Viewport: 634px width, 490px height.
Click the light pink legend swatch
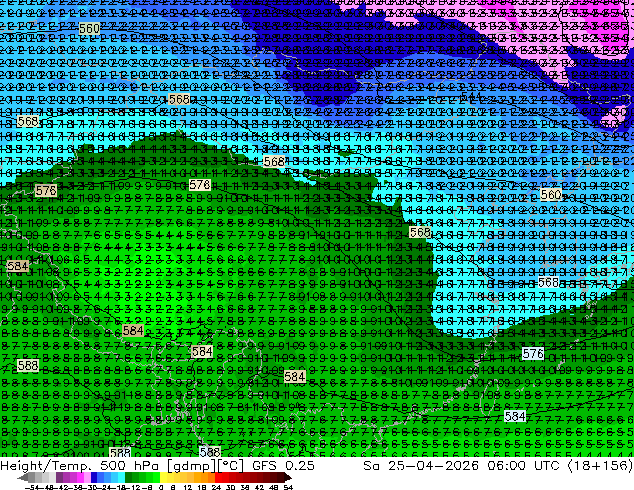coord(87,477)
